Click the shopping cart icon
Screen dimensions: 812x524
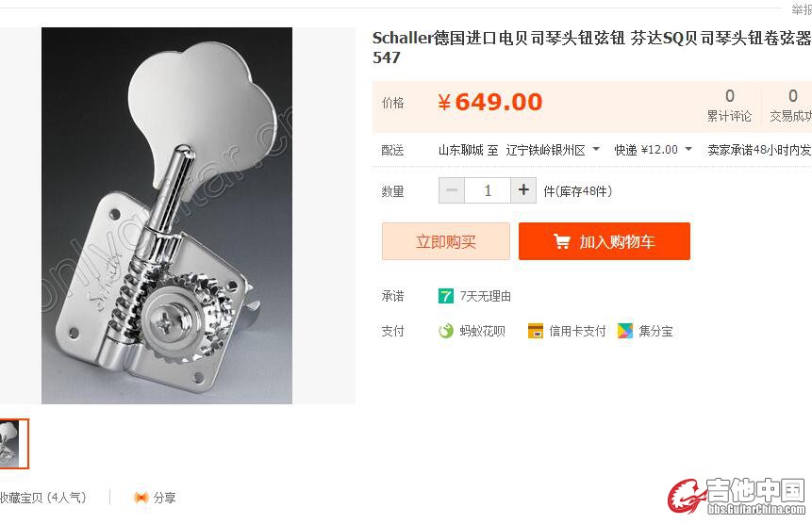coord(562,241)
